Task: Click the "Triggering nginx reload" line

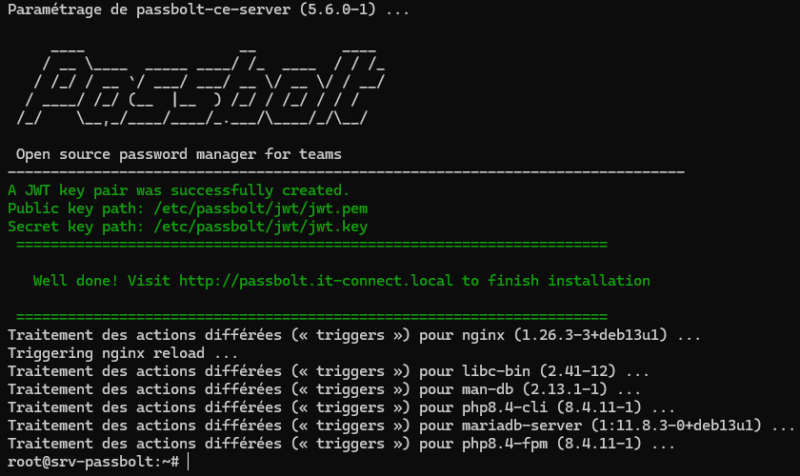Action: [122, 353]
